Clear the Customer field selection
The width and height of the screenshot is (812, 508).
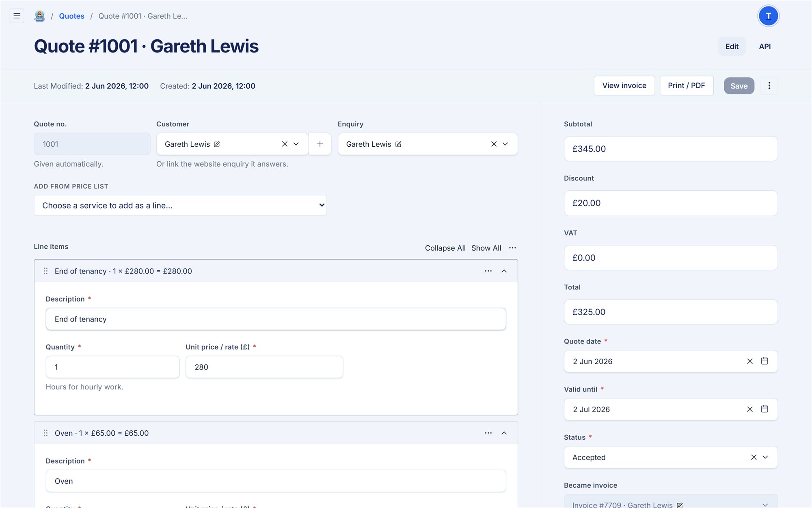(x=285, y=144)
